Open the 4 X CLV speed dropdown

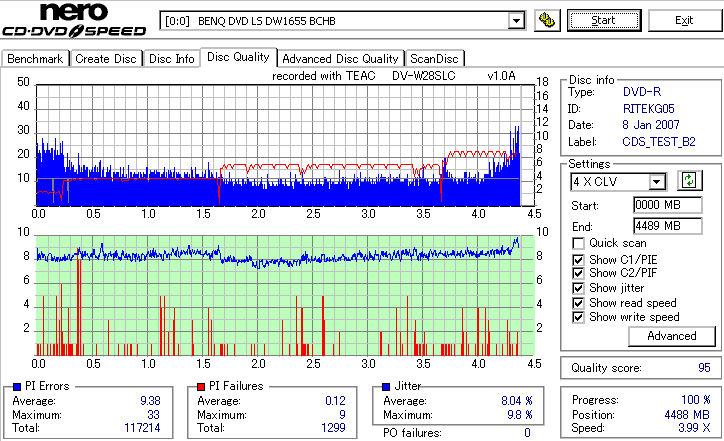(656, 182)
